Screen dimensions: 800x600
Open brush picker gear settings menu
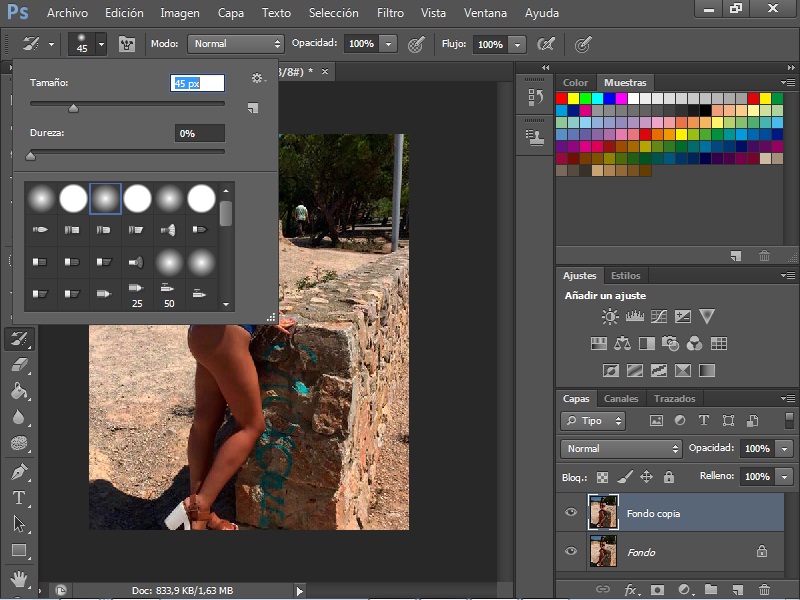[x=258, y=78]
